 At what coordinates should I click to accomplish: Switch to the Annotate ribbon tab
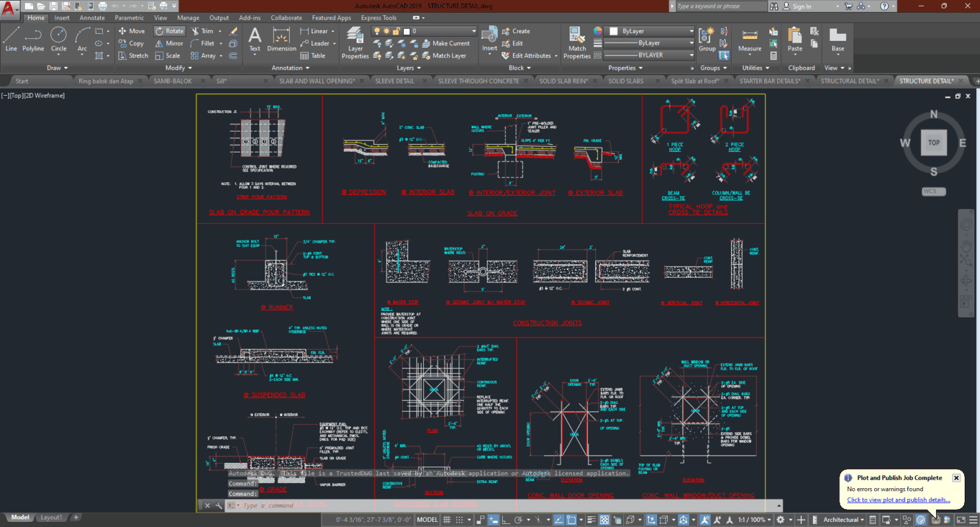pyautogui.click(x=91, y=17)
